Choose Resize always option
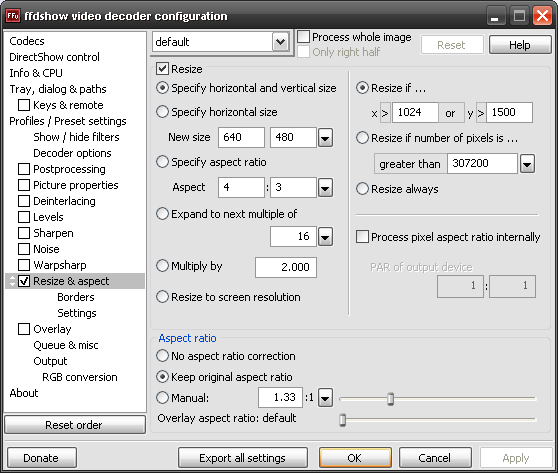The width and height of the screenshot is (558, 473). pyautogui.click(x=362, y=189)
